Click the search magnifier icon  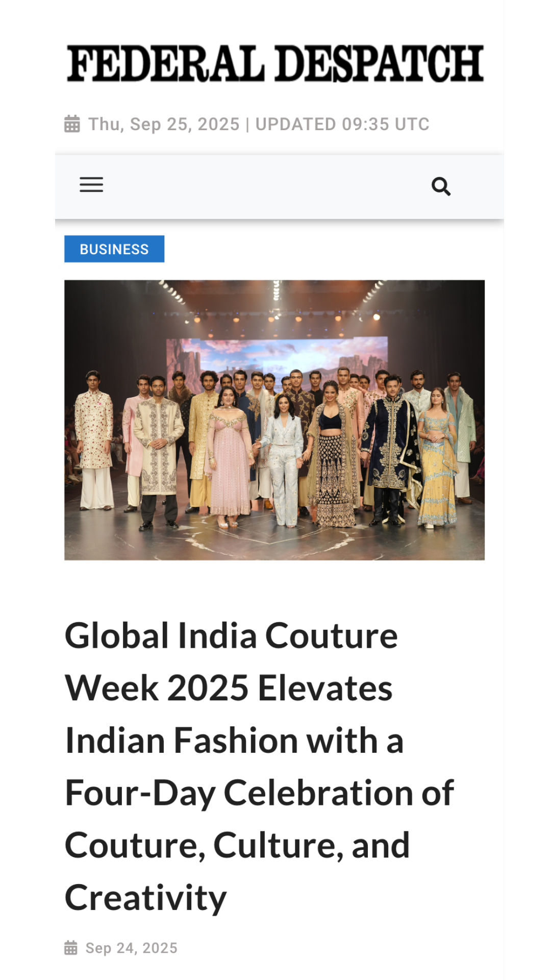[441, 186]
